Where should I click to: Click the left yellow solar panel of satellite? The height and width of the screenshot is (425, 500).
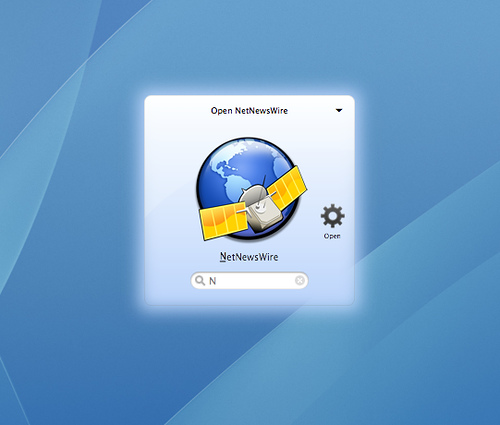[x=223, y=221]
